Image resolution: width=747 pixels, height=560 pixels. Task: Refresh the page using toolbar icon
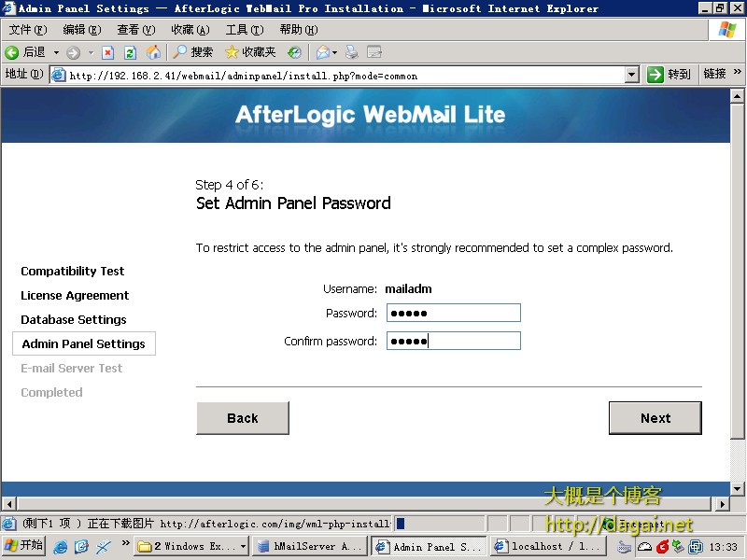[x=130, y=52]
